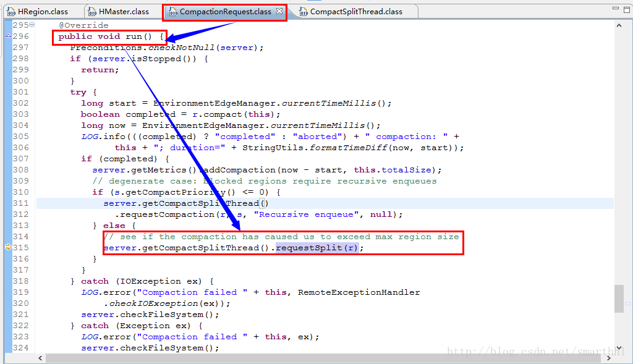Click the vertical scrollbar down arrow
Screen dimensions: 633x364
point(619,348)
